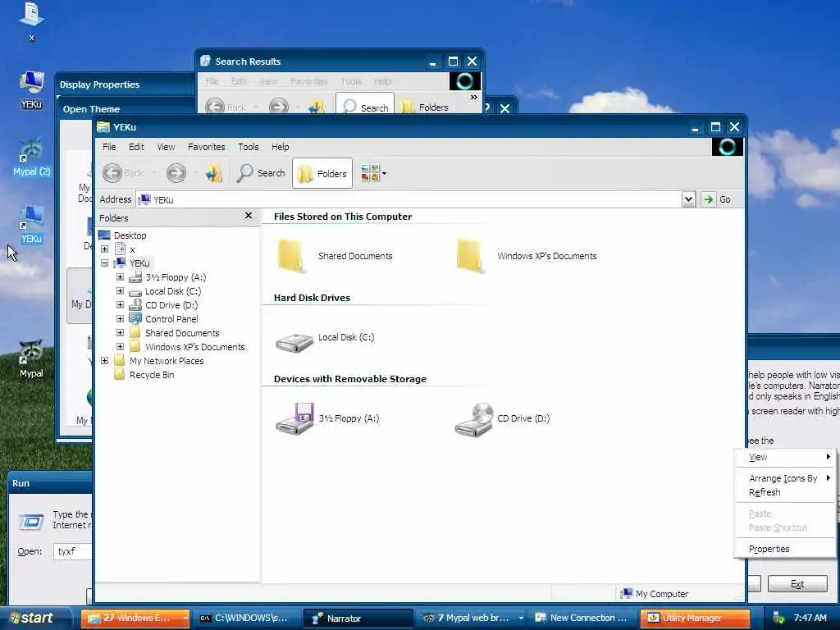
Task: Select the CD Drive (D:) icon
Action: (474, 419)
